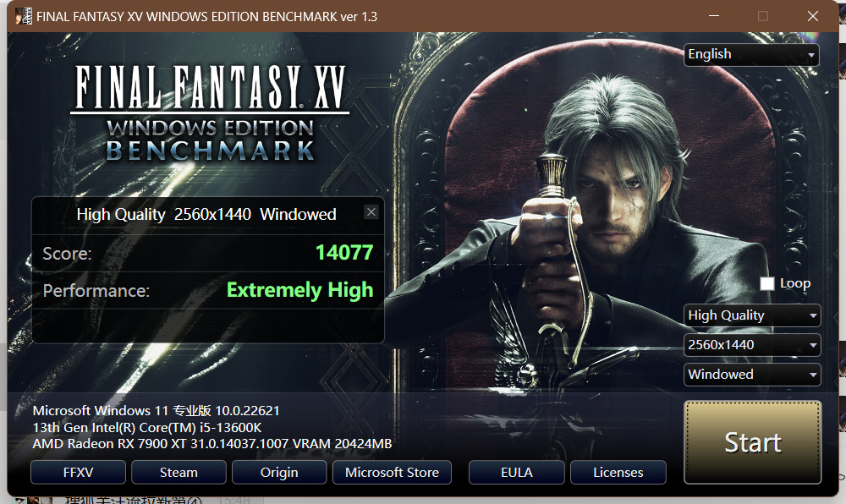Click the app icon in the title bar
This screenshot has width=846, height=504.
pyautogui.click(x=24, y=16)
